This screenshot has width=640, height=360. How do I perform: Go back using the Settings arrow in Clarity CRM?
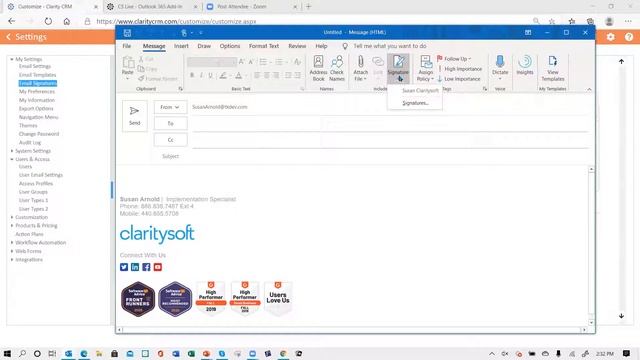(x=8, y=37)
